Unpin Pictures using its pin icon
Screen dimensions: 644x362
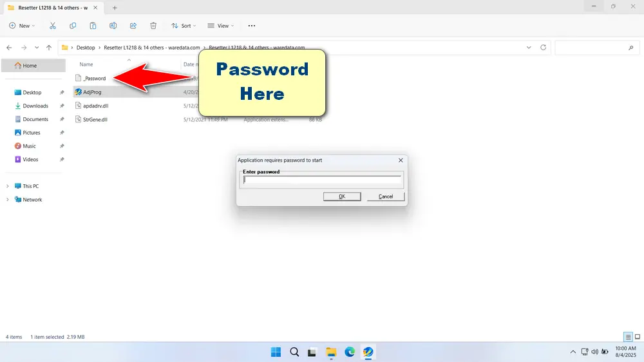[62, 133]
